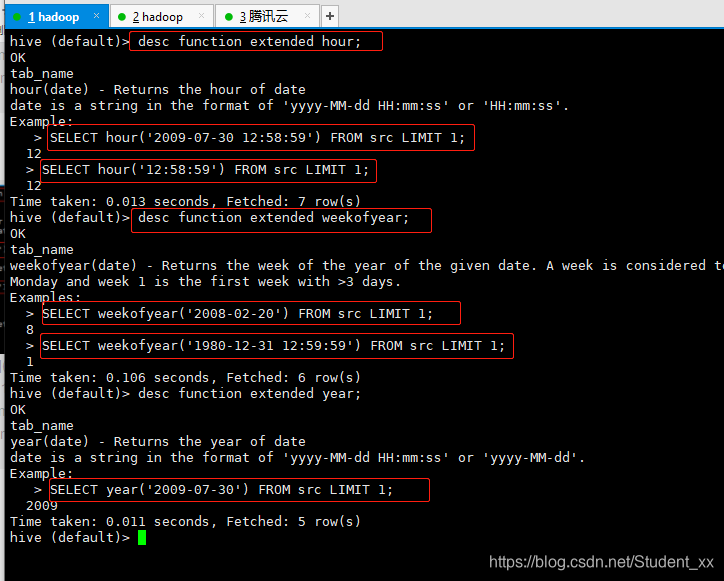
Task: Close the '1 hadoop' tab
Action: 96,16
